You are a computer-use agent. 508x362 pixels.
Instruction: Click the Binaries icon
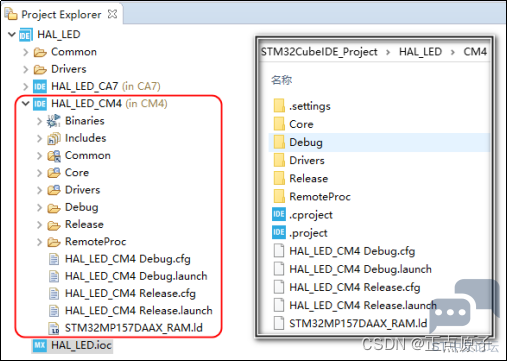[54, 121]
